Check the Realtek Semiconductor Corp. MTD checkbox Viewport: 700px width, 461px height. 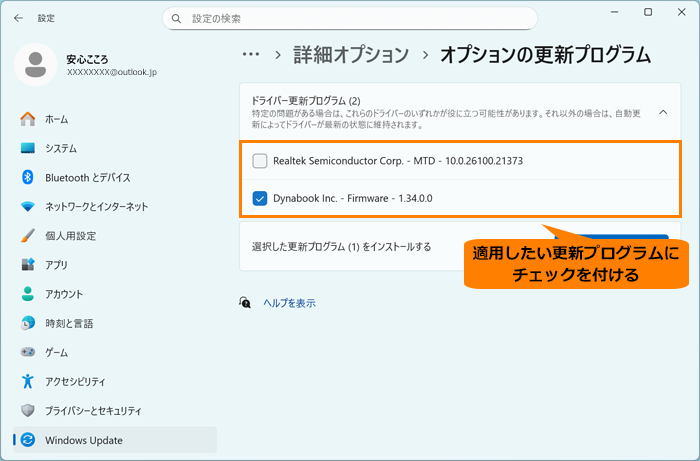260,161
